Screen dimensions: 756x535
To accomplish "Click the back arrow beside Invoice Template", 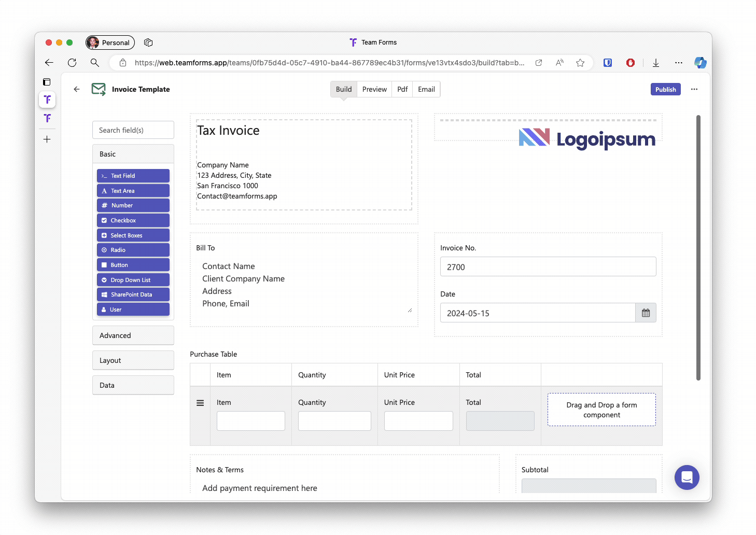I will 77,89.
